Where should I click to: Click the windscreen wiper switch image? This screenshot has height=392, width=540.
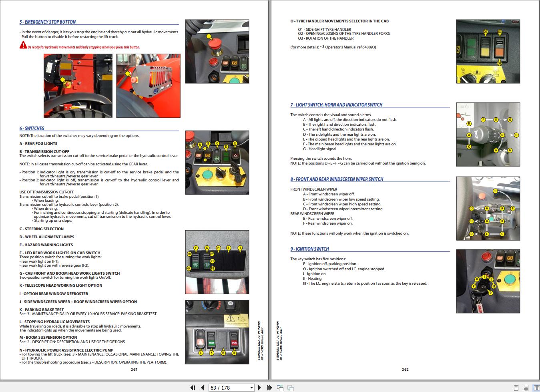[x=488, y=208]
